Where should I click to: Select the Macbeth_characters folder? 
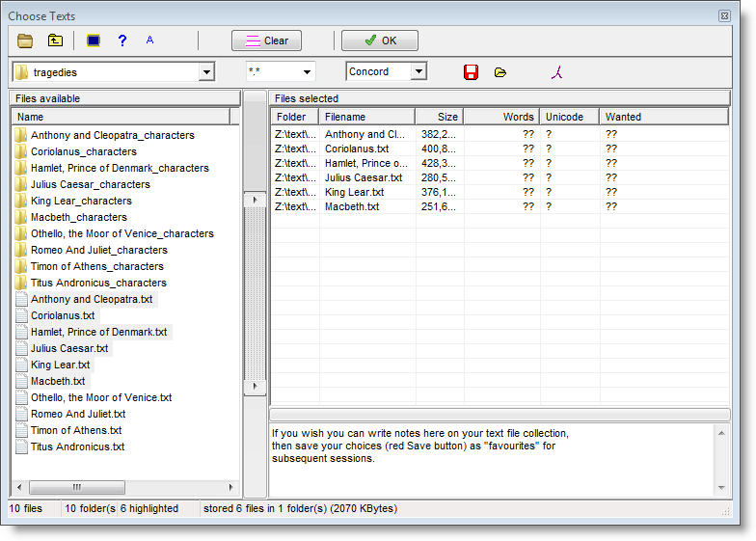point(71,217)
